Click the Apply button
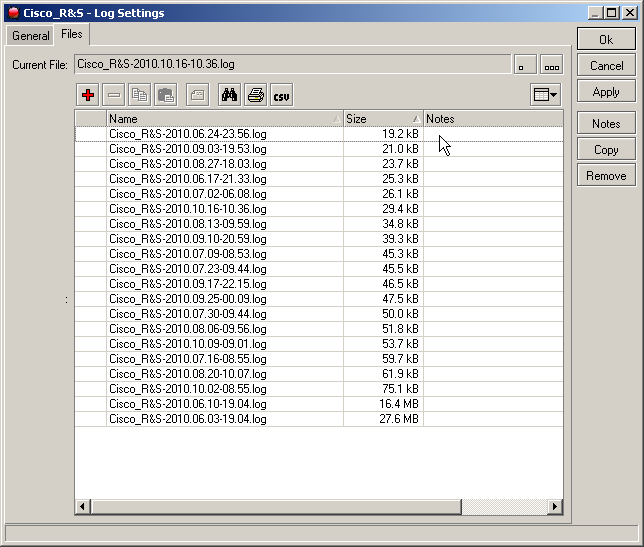This screenshot has width=644, height=547. click(606, 92)
